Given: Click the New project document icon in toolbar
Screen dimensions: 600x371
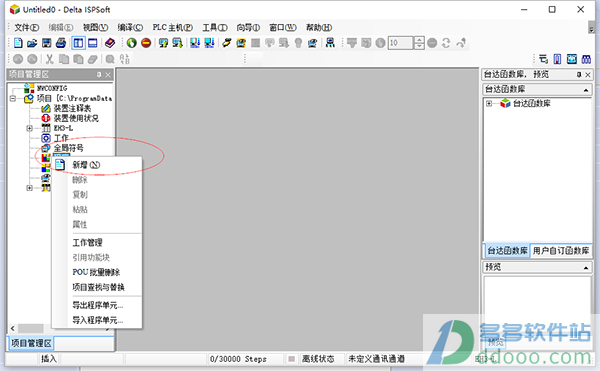Looking at the screenshot, I should point(18,43).
